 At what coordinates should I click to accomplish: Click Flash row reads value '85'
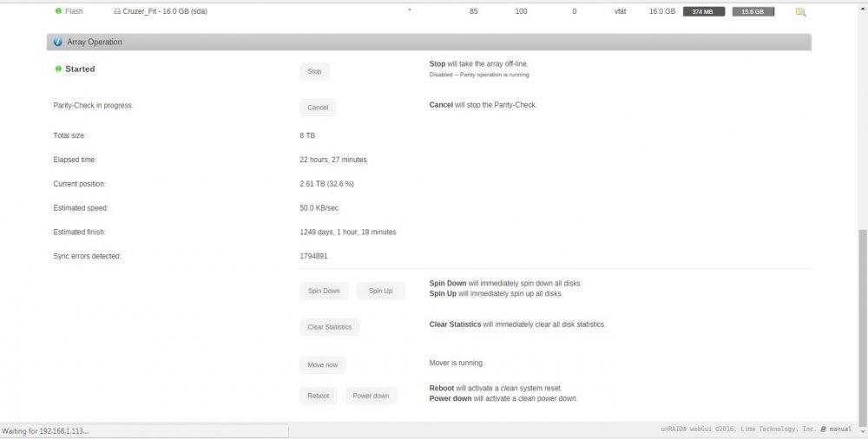pos(473,11)
